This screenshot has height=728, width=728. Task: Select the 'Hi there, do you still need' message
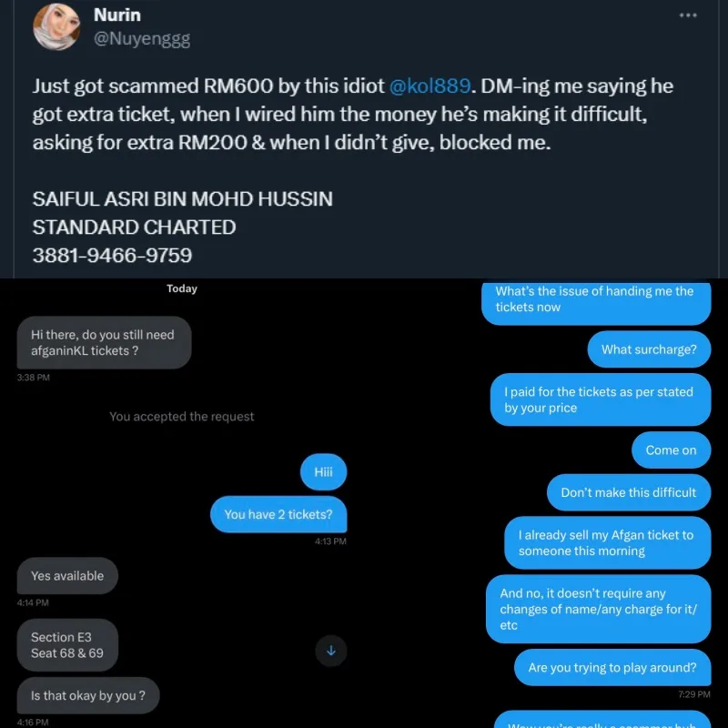[104, 342]
